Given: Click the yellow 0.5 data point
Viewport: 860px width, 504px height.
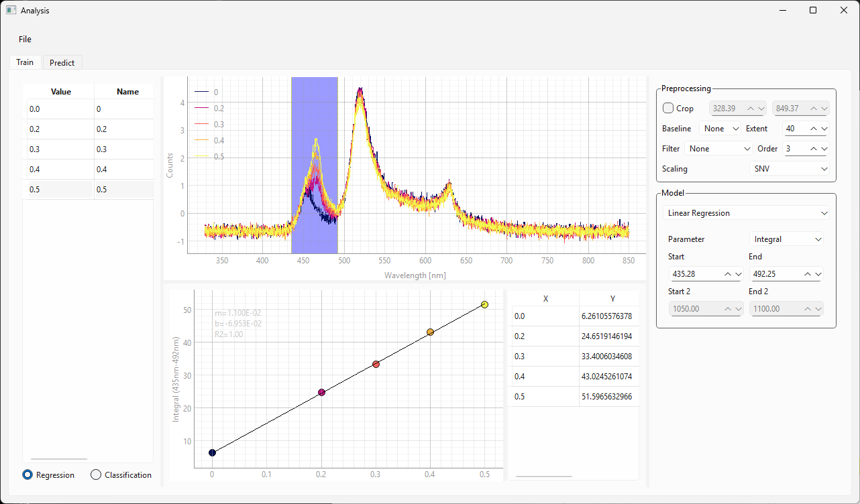Looking at the screenshot, I should click(484, 304).
